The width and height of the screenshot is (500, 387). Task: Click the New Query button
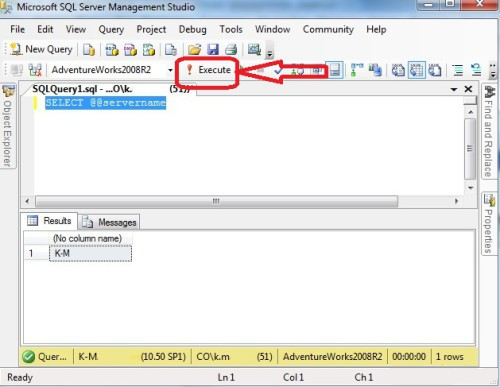pos(41,49)
